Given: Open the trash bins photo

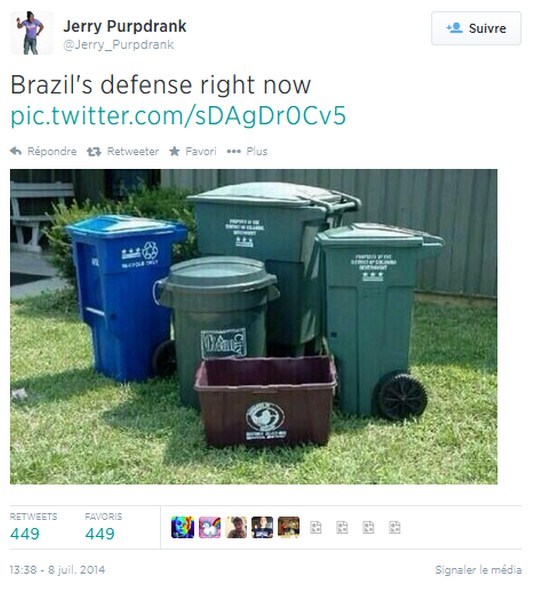Looking at the screenshot, I should 254,327.
